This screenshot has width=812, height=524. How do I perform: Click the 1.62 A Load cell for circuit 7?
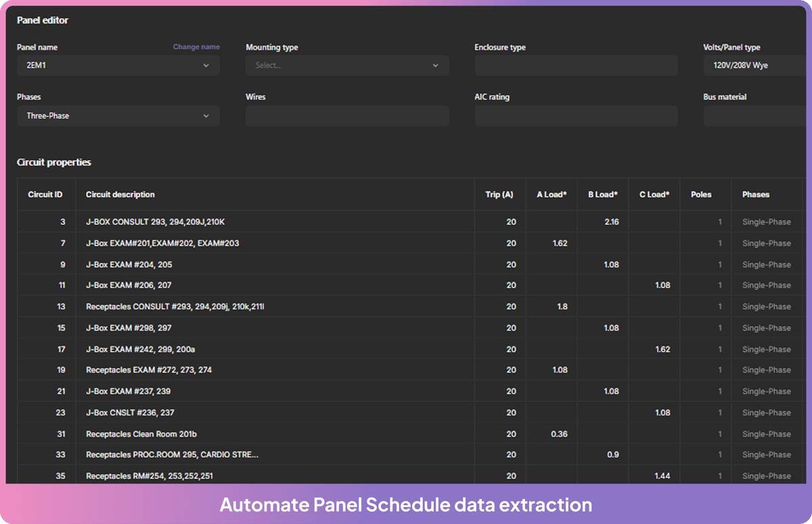[560, 243]
